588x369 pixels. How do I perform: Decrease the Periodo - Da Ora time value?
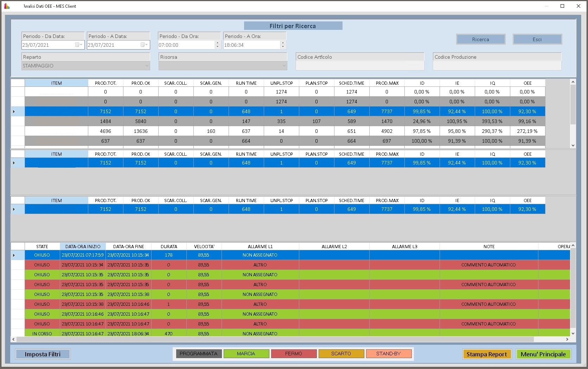point(217,47)
